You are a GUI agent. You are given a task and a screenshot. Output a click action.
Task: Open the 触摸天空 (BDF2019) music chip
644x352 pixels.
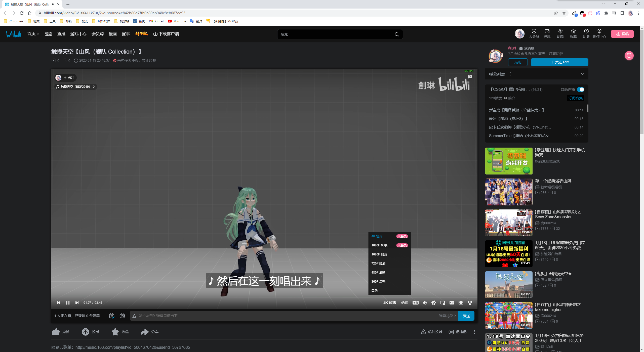(76, 87)
